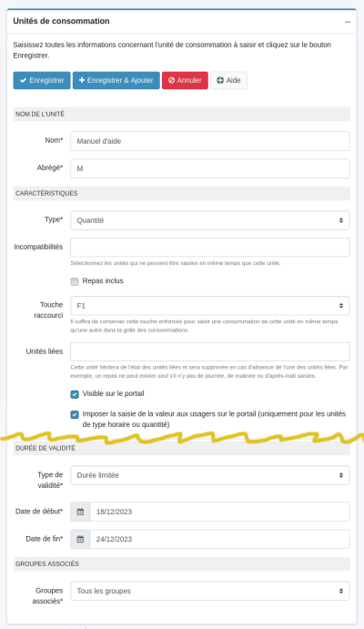The height and width of the screenshot is (629, 364).
Task: Open Touche raccourci dropdown showing F1
Action: click(210, 306)
